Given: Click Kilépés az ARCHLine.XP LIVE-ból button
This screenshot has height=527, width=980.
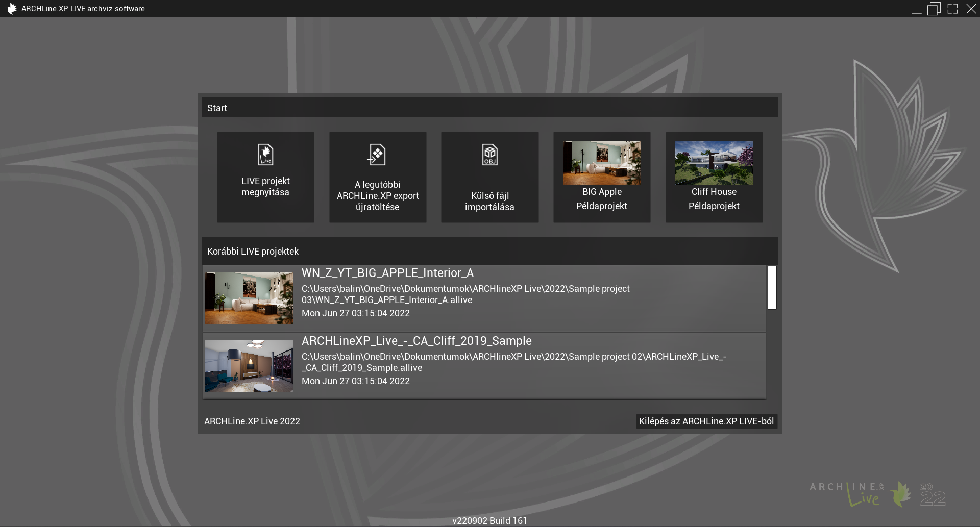Looking at the screenshot, I should [x=706, y=421].
